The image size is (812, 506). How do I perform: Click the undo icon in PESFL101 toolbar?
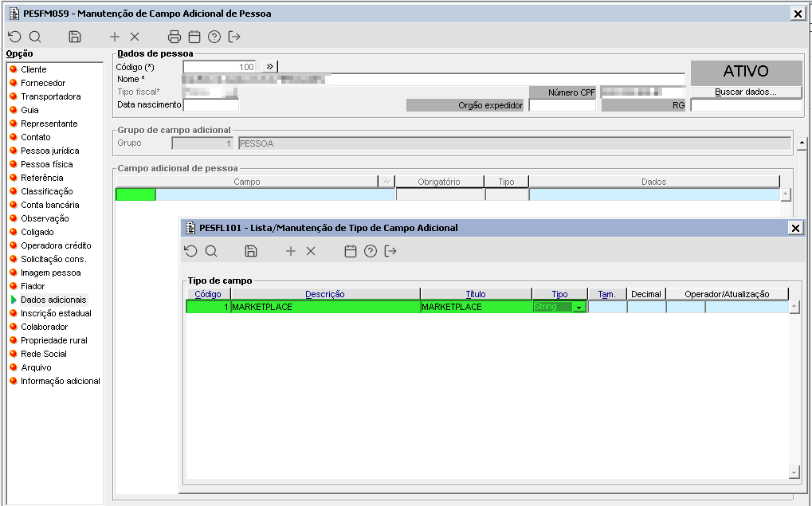[x=190, y=251]
